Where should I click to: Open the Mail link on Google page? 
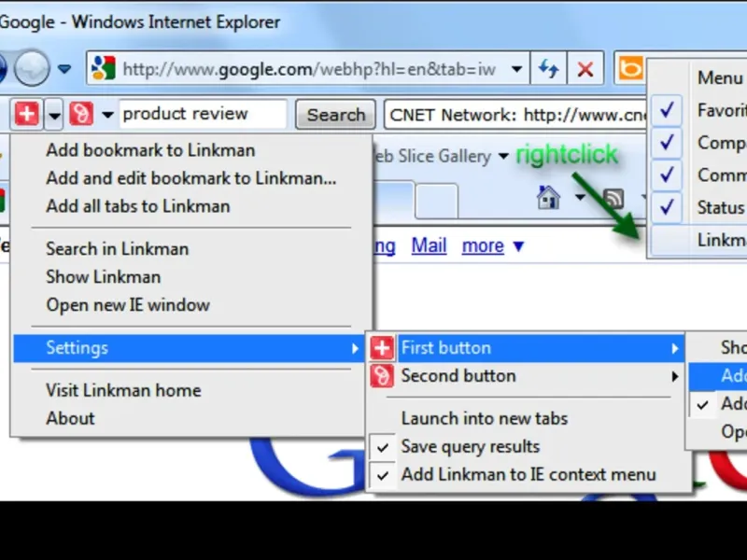pyautogui.click(x=429, y=245)
